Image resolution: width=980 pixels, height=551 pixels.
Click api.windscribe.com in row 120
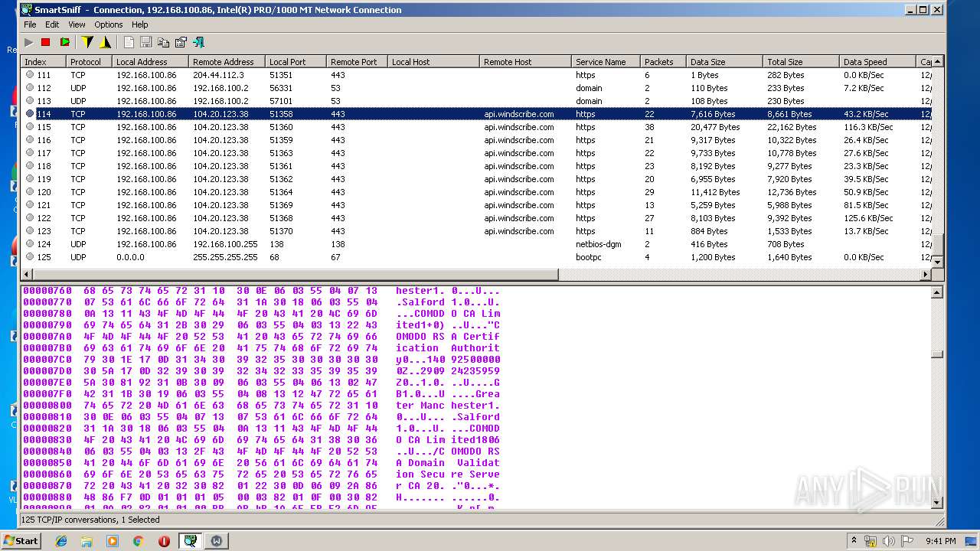click(x=518, y=192)
